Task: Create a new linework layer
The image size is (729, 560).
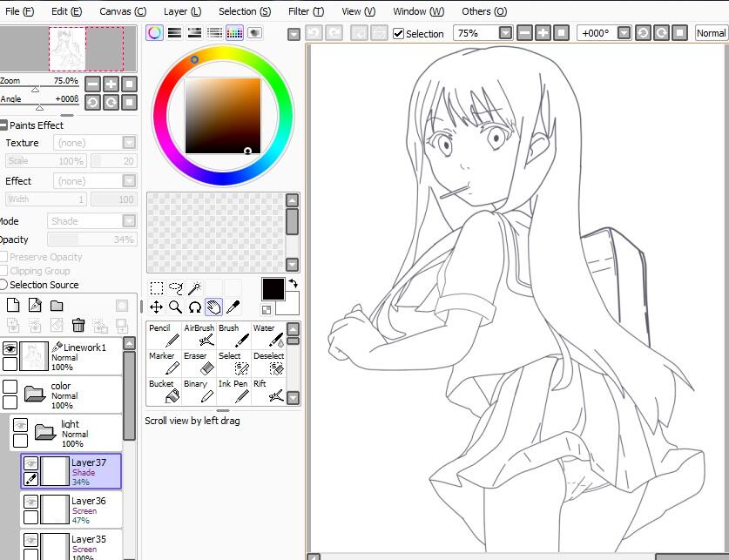Action: click(35, 306)
